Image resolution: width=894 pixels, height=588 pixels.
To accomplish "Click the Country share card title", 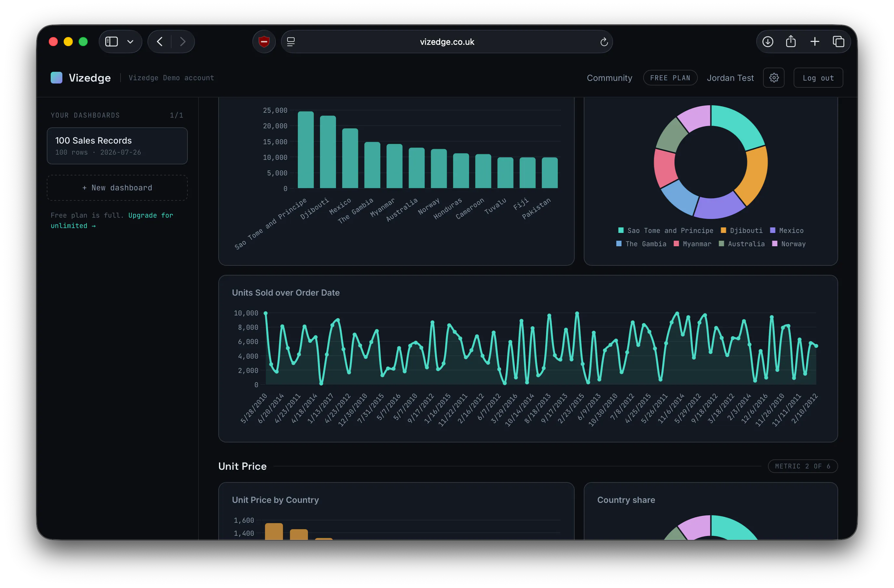I will tap(626, 500).
